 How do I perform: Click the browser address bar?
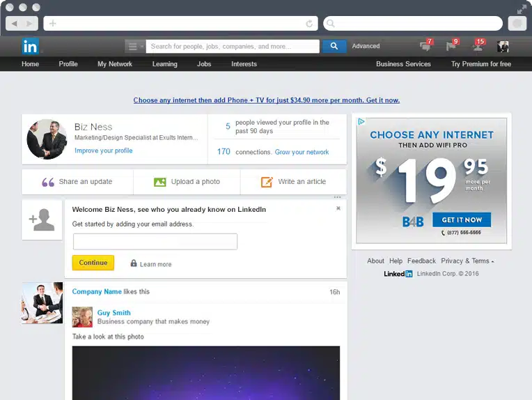(x=181, y=24)
